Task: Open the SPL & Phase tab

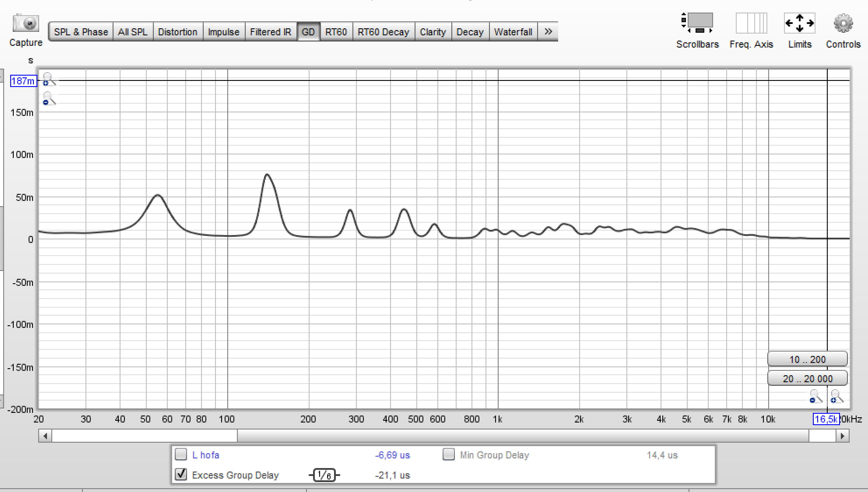Action: pos(81,32)
